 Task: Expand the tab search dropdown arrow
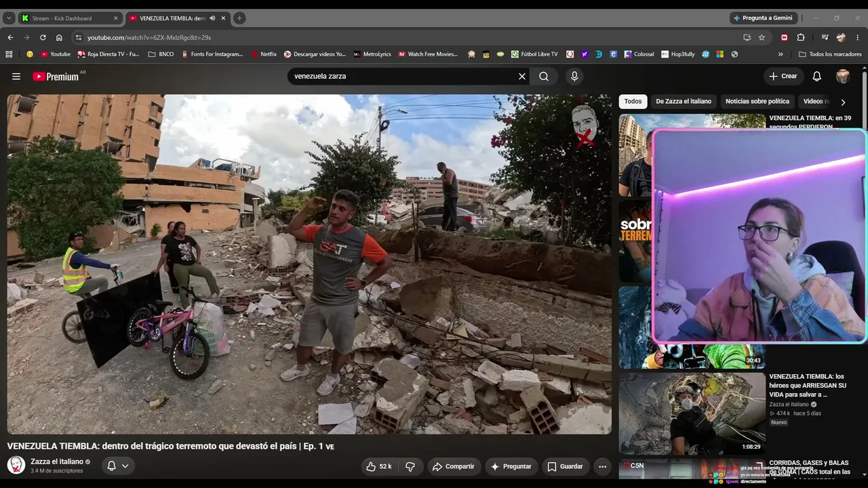pos(9,18)
